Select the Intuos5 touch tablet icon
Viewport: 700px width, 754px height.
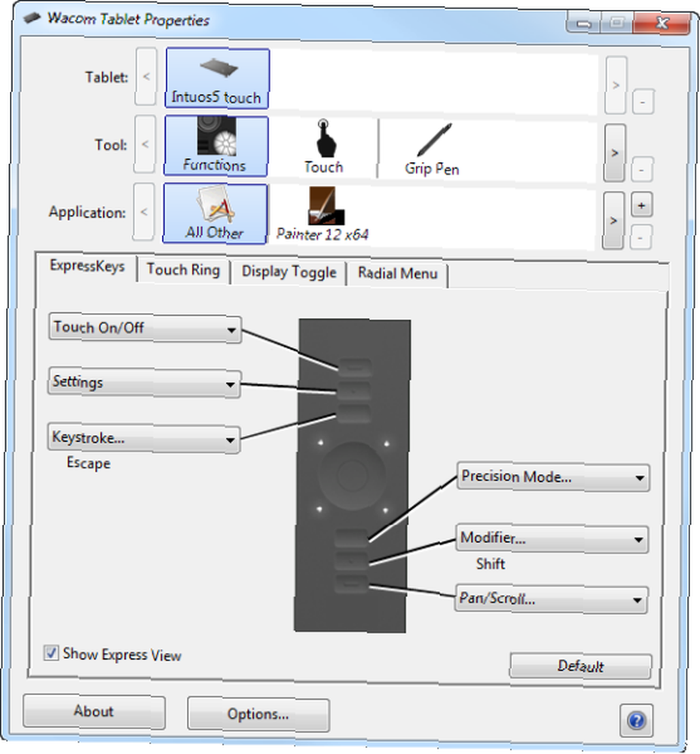pyautogui.click(x=217, y=78)
